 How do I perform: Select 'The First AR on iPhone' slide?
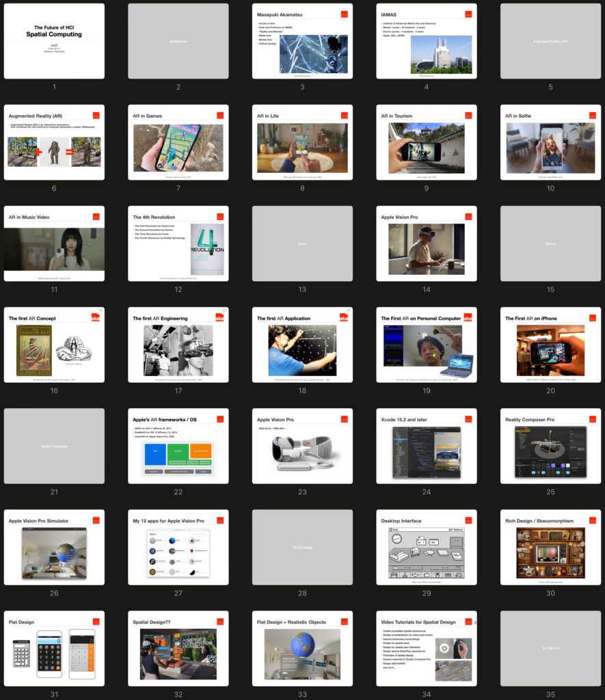550,345
